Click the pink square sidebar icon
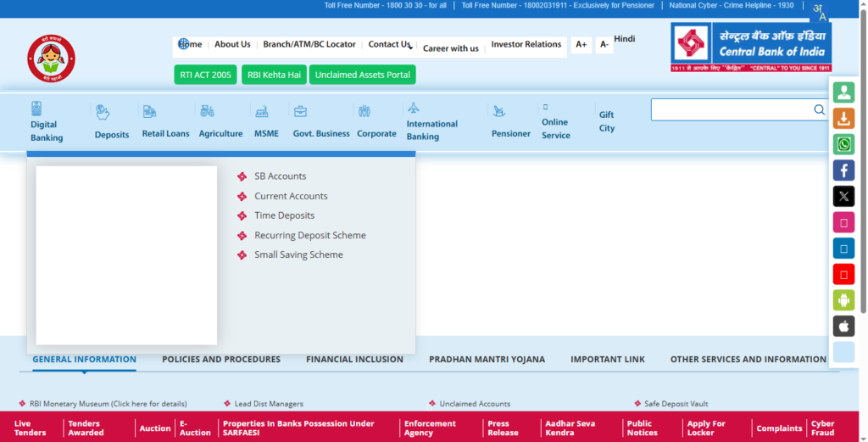Image resolution: width=868 pixels, height=442 pixels. click(843, 222)
